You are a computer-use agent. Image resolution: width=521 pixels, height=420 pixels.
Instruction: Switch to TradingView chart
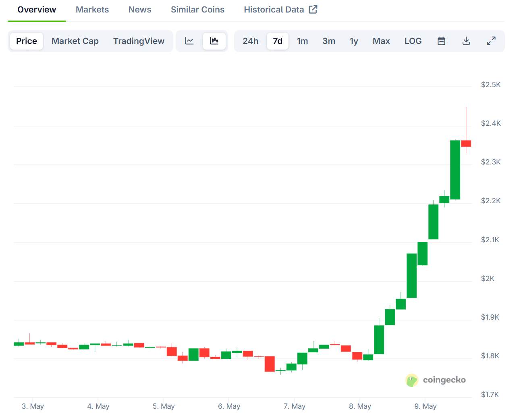[139, 41]
